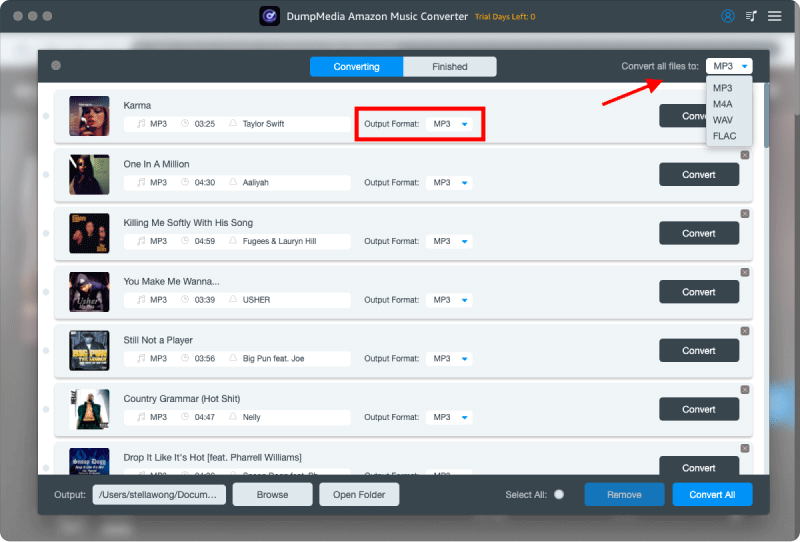Convert the Still Not a Player track
The image size is (800, 542).
pyautogui.click(x=699, y=351)
